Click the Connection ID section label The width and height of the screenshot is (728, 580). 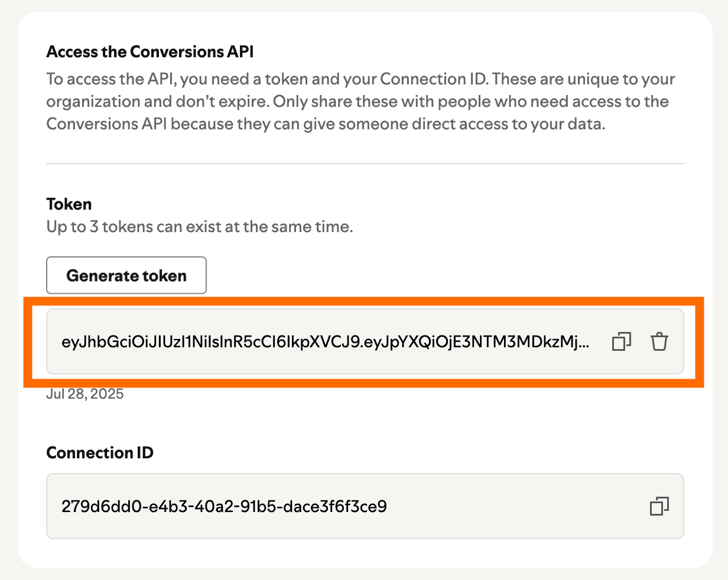point(100,453)
